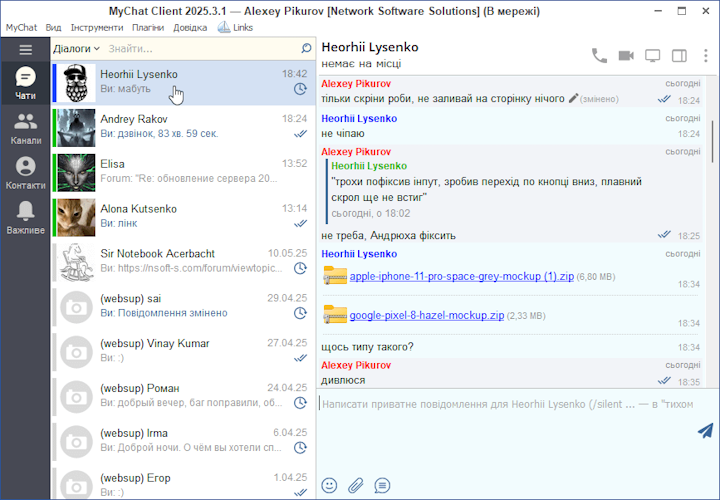Open dialog with (websup) Irma
The image size is (720, 500).
point(184,442)
